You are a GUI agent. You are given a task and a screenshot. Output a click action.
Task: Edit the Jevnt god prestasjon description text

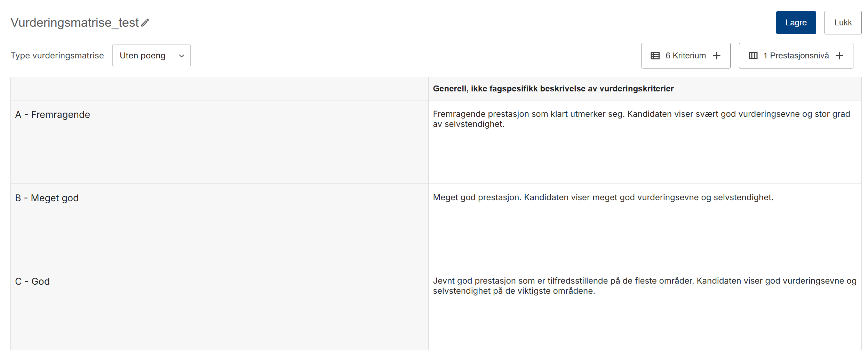pos(645,286)
